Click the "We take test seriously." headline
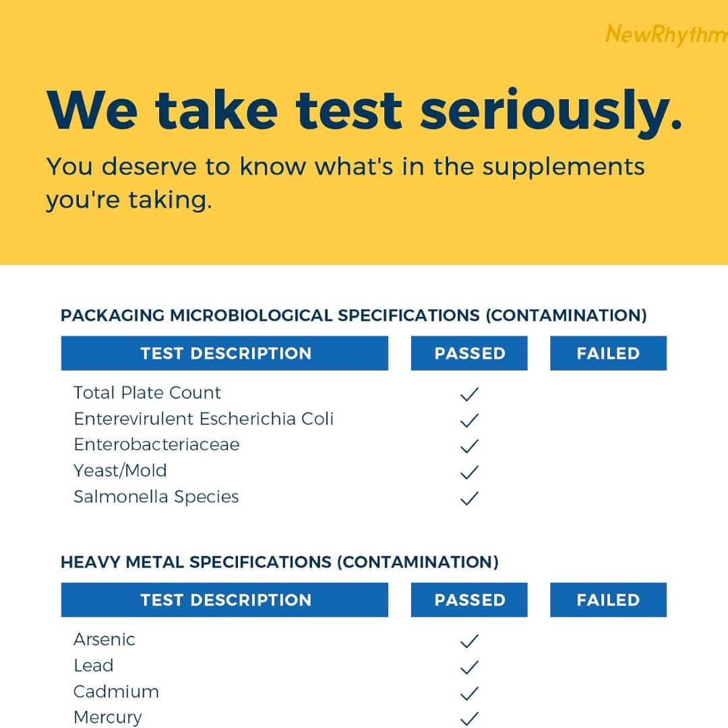728x728 pixels. click(364, 109)
